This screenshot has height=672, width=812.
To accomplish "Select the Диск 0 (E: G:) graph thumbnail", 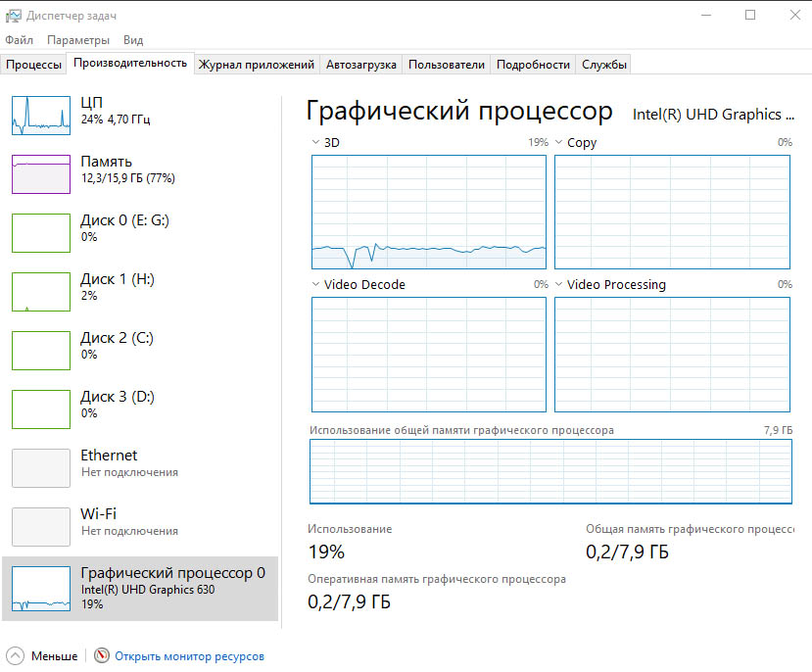I will (x=40, y=232).
